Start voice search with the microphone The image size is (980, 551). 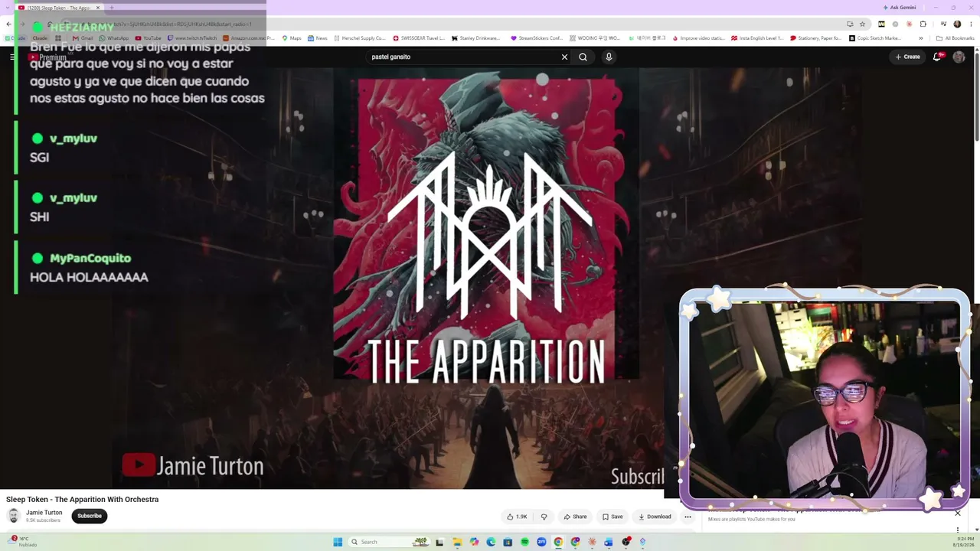coord(609,57)
